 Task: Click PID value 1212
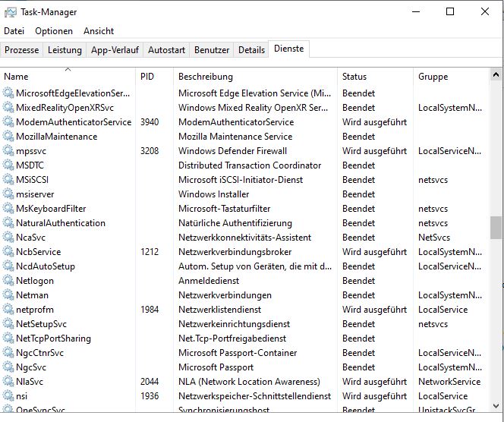(x=150, y=252)
